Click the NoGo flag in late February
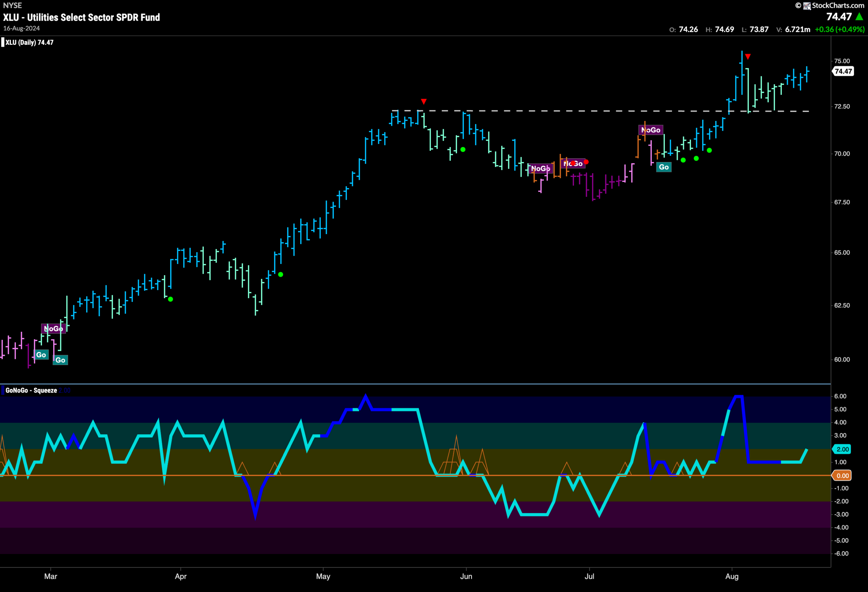This screenshot has width=868, height=592. [54, 328]
